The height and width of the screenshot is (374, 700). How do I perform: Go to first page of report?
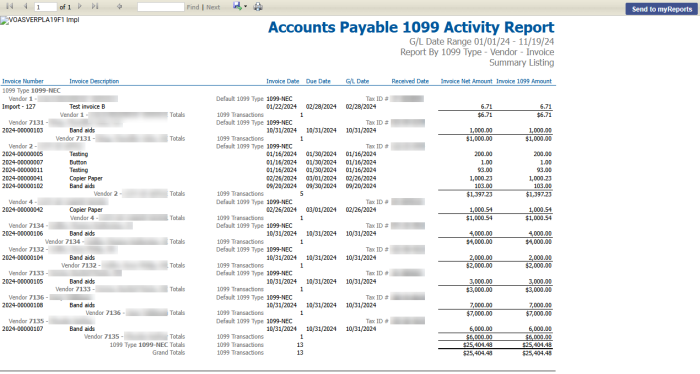point(10,6)
